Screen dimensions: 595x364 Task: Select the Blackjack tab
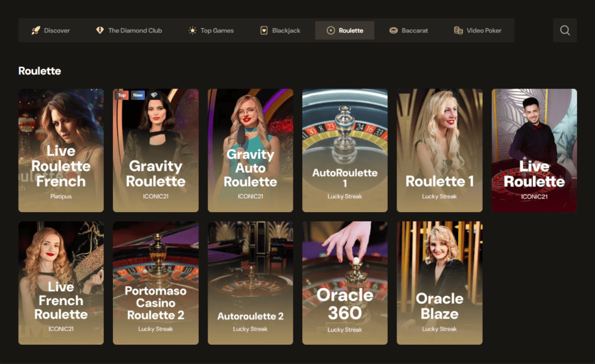coord(280,30)
